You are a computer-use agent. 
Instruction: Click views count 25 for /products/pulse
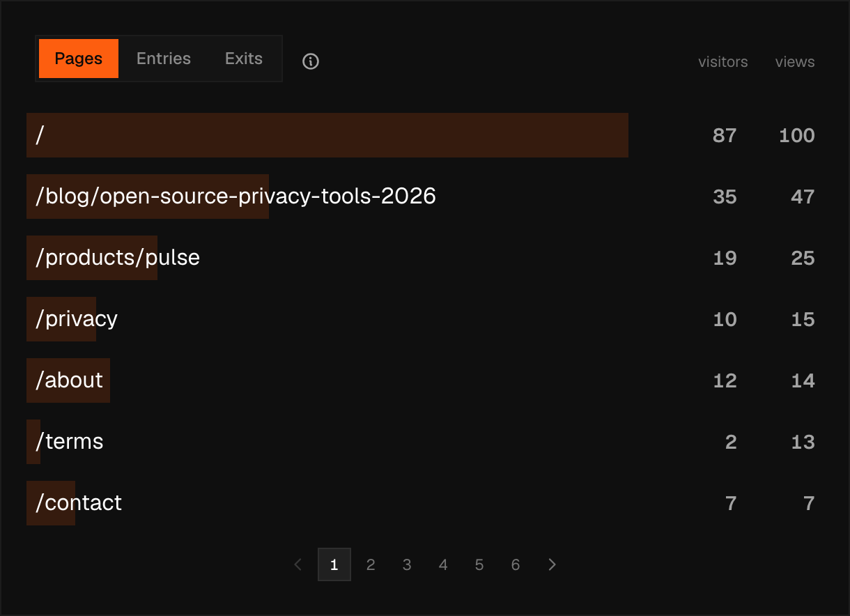[803, 258]
